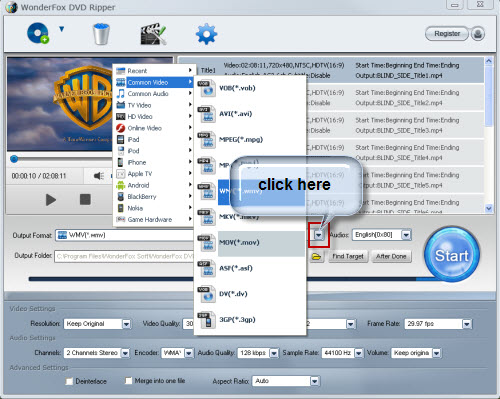This screenshot has width=500, height=399.
Task: Open the iPad device category
Action: (x=154, y=139)
